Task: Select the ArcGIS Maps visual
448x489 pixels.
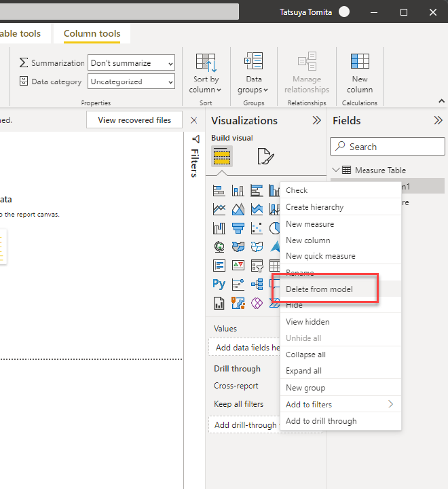Action: 238,303
